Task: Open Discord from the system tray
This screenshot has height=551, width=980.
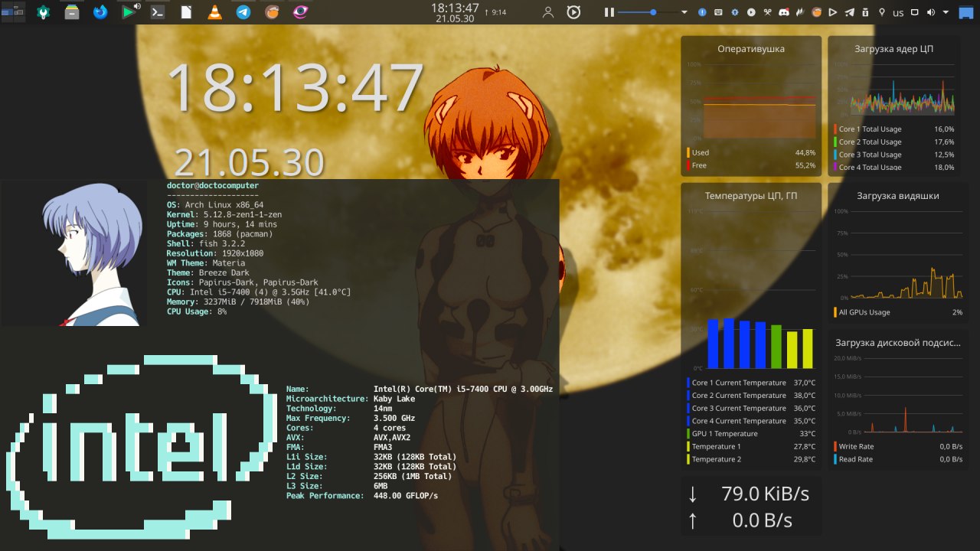Action: [784, 12]
